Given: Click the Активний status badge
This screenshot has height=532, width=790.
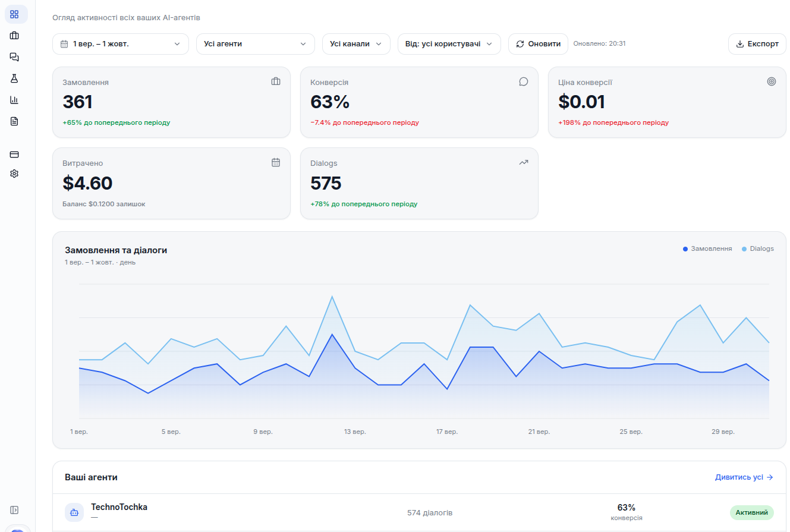Looking at the screenshot, I should [x=752, y=512].
